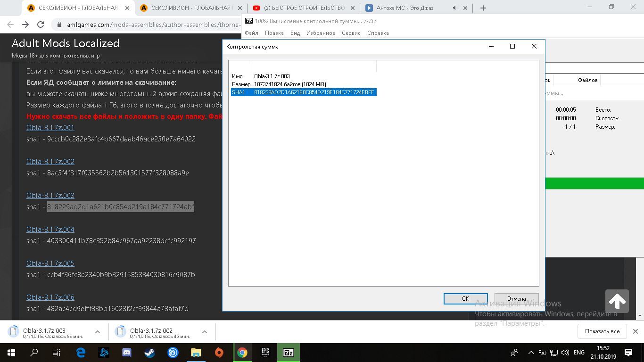Open the Obla-3.1.7z.004 download link
This screenshot has width=644, height=362.
[x=50, y=230]
